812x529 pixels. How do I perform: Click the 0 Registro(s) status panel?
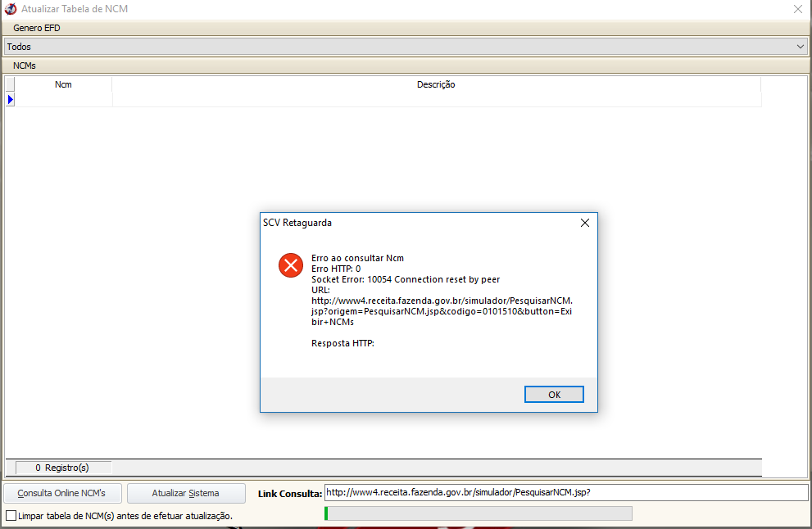tap(63, 468)
